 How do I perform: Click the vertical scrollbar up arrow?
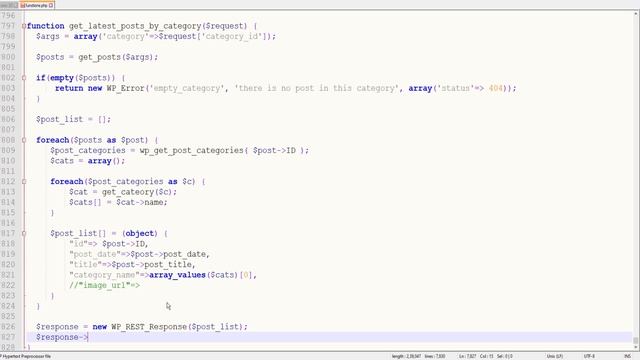pyautogui.click(x=636, y=14)
